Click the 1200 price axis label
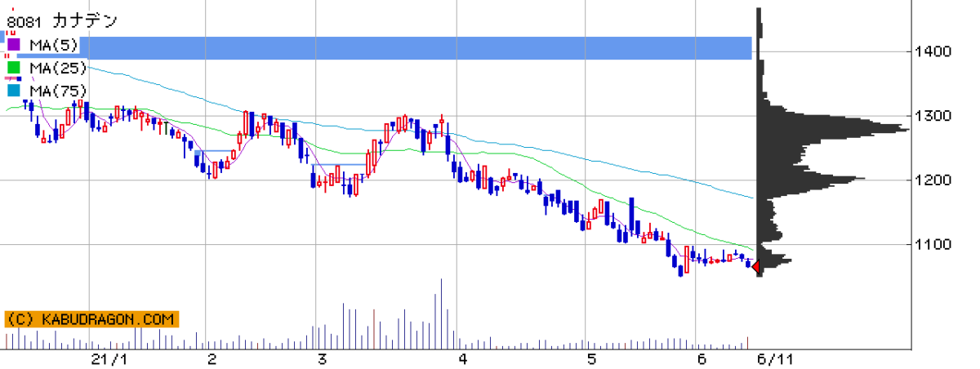This screenshot has width=980, height=369. (x=933, y=180)
